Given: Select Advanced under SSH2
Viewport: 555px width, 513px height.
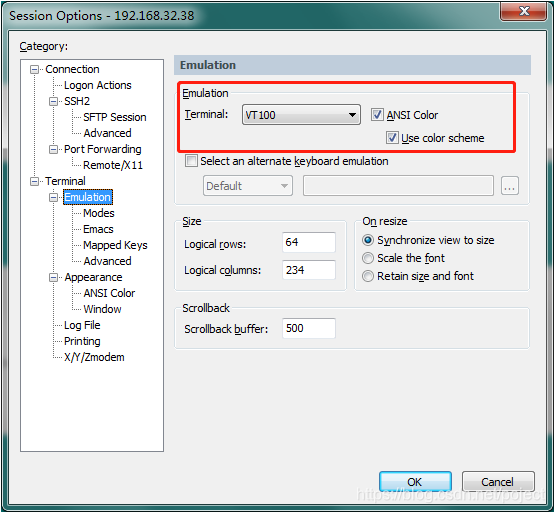Looking at the screenshot, I should pyautogui.click(x=108, y=133).
